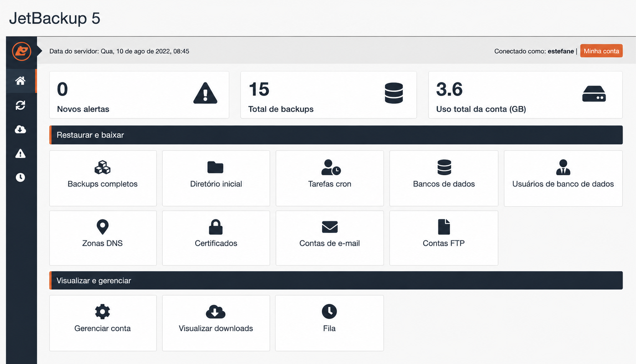Image resolution: width=636 pixels, height=364 pixels.
Task: Click the Backups completos label
Action: [102, 184]
